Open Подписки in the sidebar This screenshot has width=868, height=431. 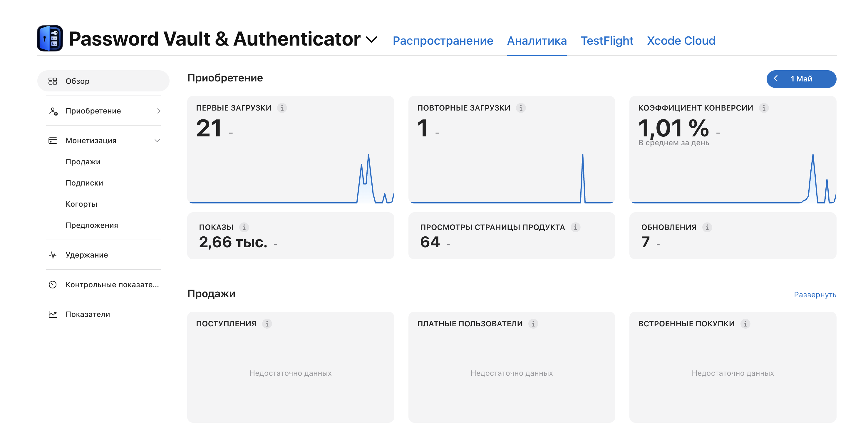click(x=84, y=183)
